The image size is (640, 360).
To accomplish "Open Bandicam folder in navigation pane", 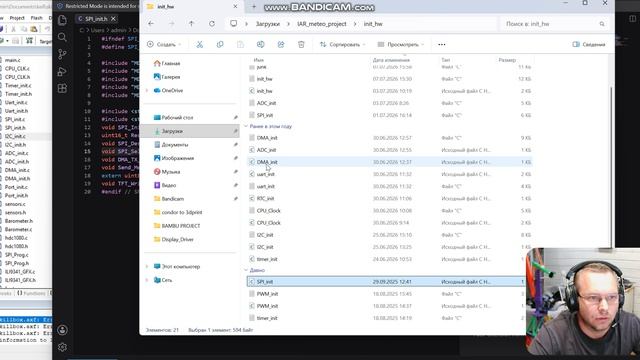I will click(173, 199).
